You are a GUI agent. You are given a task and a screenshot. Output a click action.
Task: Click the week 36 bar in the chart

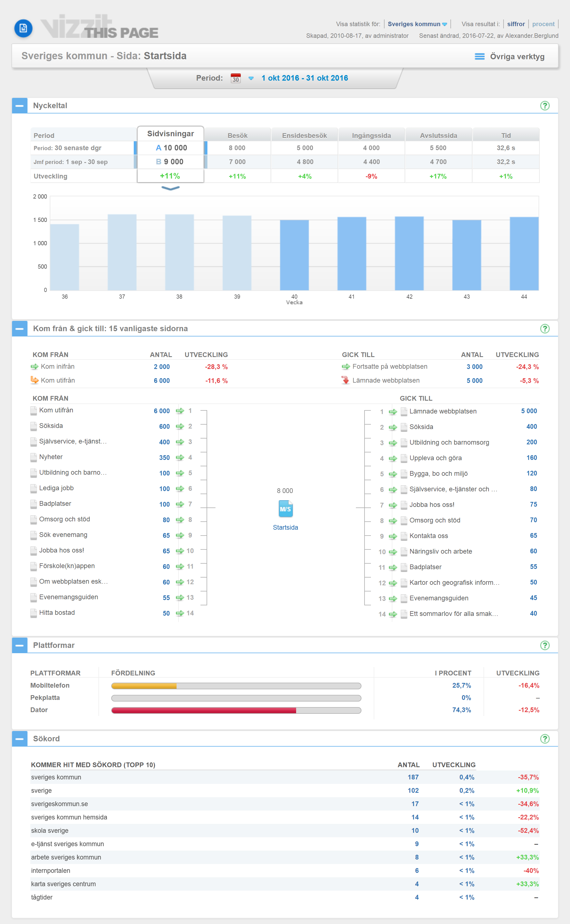(65, 257)
